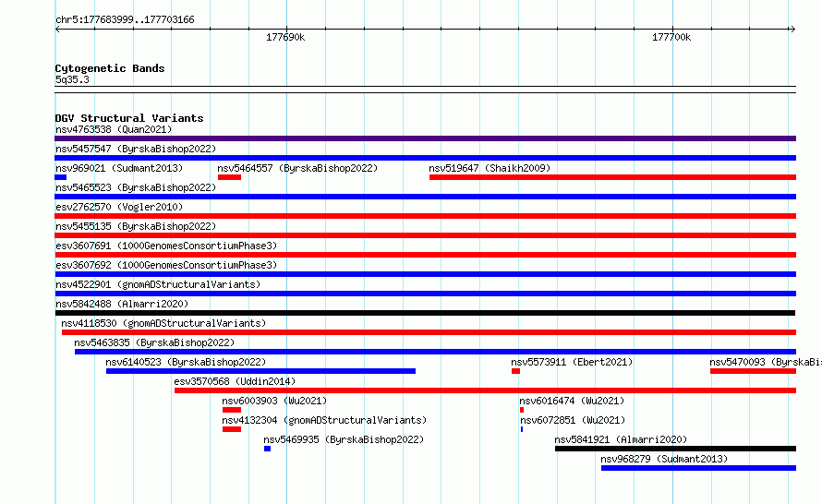The image size is (822, 504).
Task: Select the nsv6003903 (Wu2021) red bar
Action: (232, 410)
